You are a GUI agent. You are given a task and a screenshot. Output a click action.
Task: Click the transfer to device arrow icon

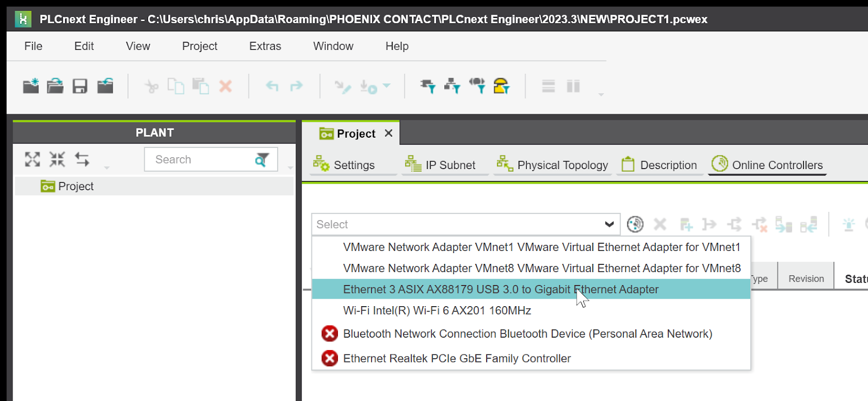783,224
